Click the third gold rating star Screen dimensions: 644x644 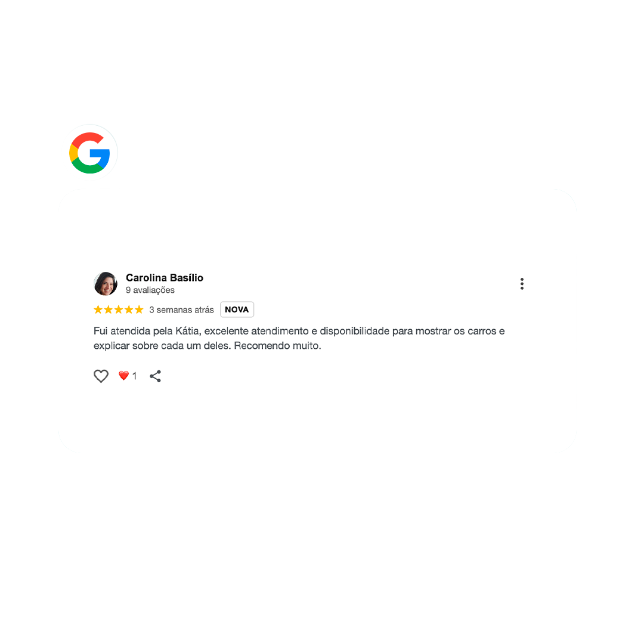click(x=119, y=309)
